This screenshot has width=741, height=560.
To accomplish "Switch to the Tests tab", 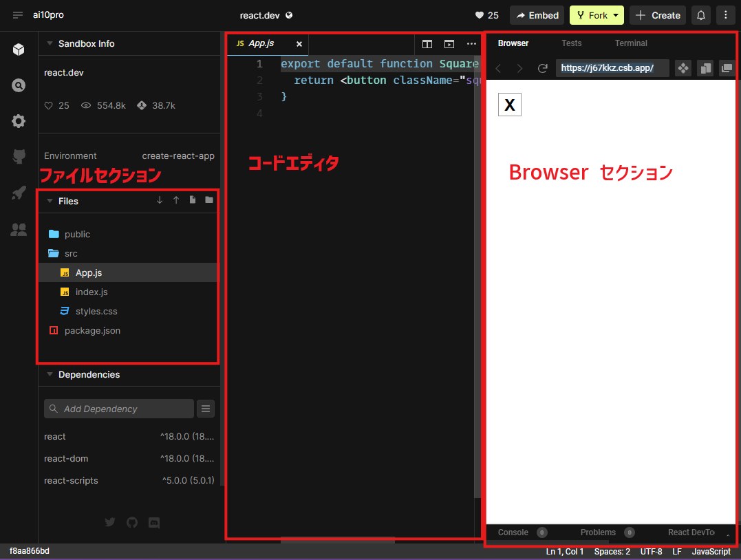I will [x=571, y=43].
